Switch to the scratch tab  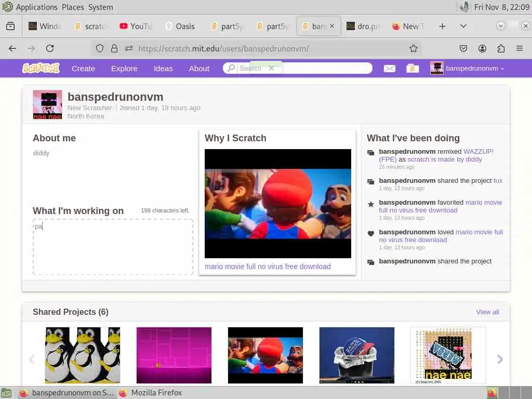click(91, 26)
